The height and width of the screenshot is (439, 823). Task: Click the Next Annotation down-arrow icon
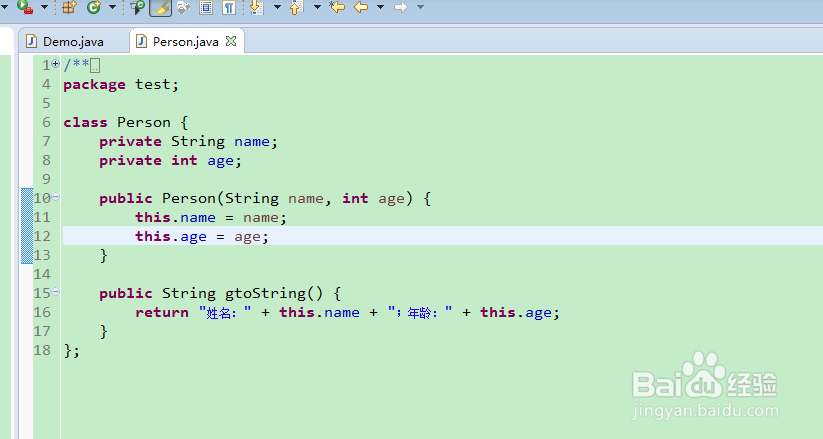pyautogui.click(x=256, y=7)
